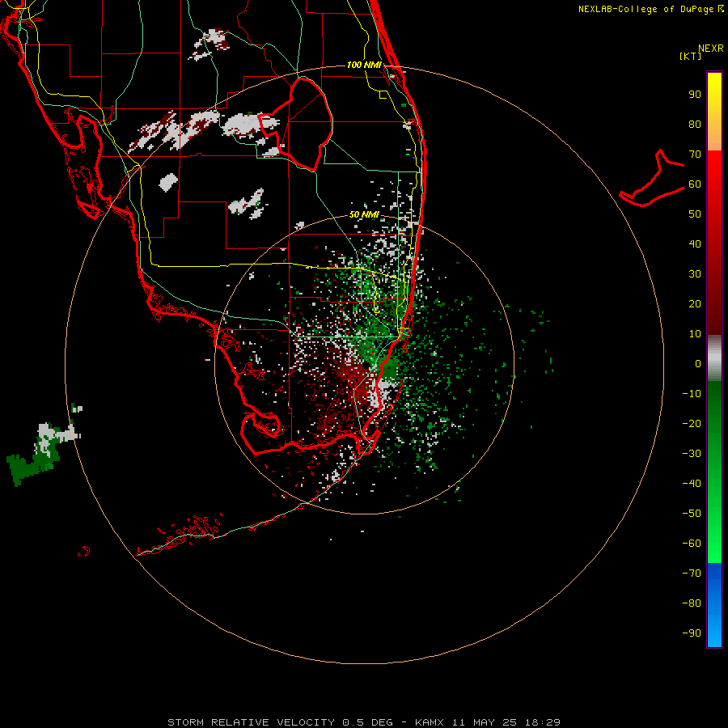Click the -30 value on velocity scale
The image size is (728, 728).
pos(692,454)
